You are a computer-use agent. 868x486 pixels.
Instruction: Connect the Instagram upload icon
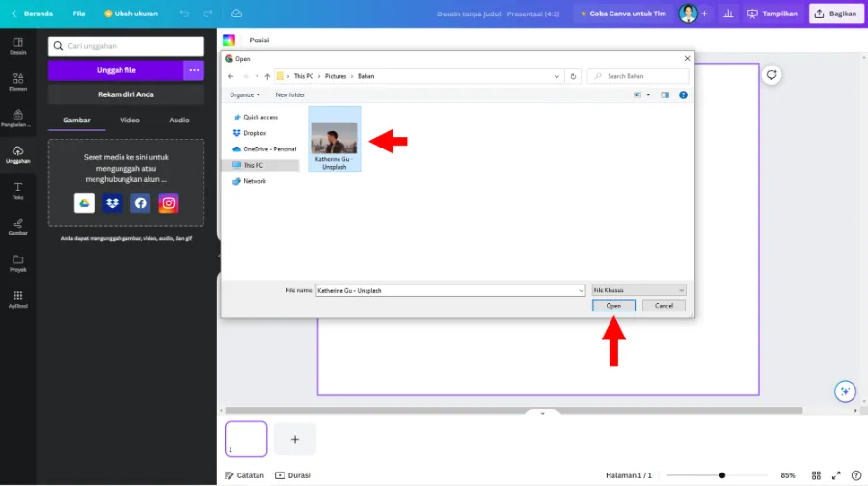tap(169, 203)
